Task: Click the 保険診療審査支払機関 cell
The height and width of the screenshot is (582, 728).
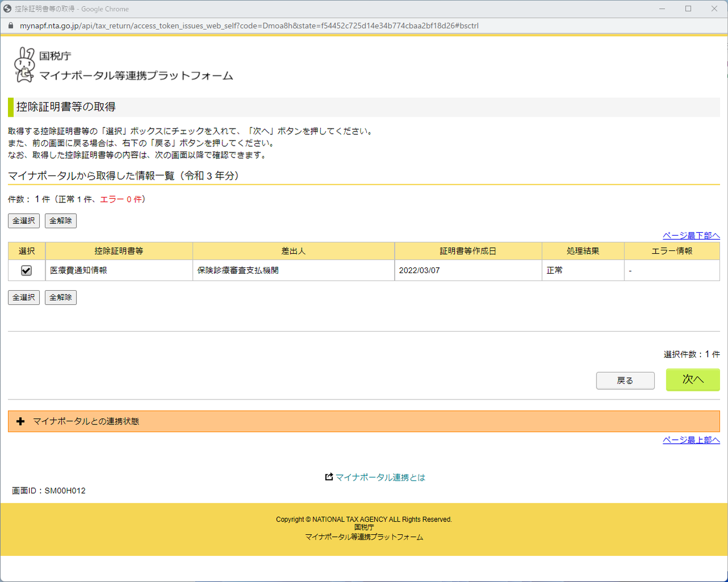Action: click(293, 270)
